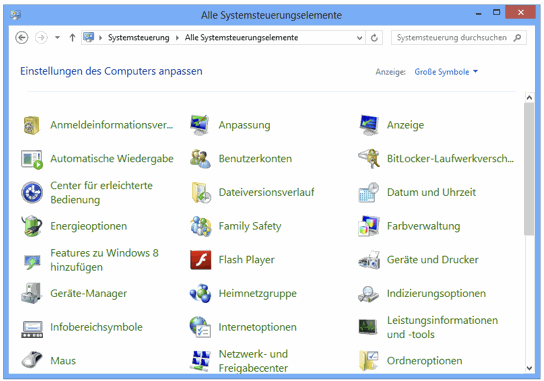Open the Heimnetzgruppe spheres icon

pos(200,294)
